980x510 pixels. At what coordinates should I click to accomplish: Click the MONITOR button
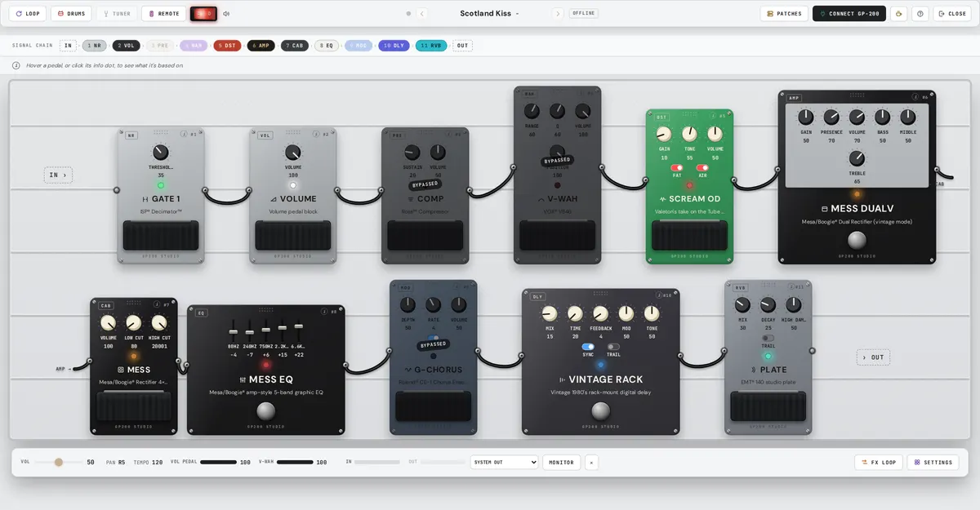(562, 462)
